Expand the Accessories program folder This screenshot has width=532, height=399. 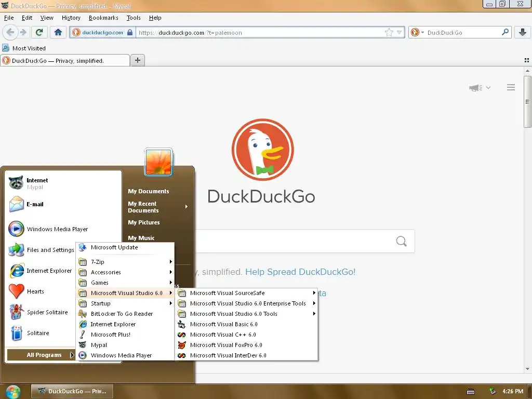tap(125, 272)
